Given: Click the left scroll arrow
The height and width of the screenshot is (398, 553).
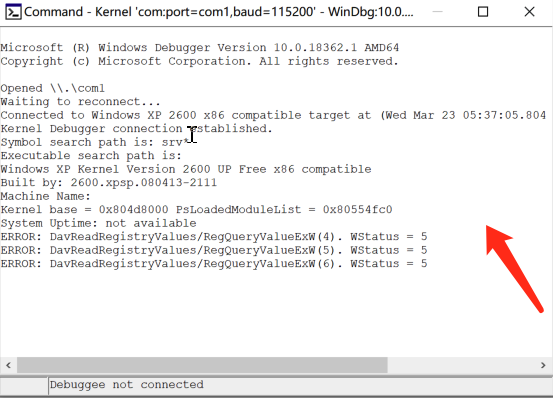Looking at the screenshot, I should 8,365.
